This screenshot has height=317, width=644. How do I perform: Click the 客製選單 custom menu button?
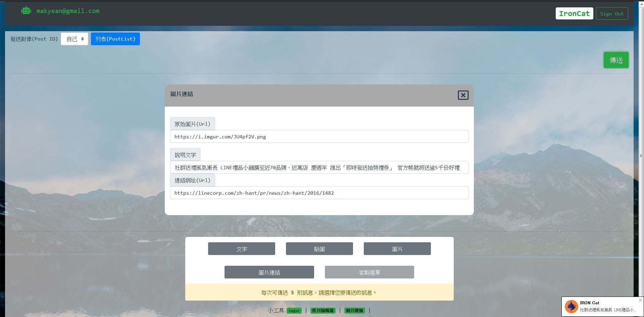[x=369, y=272]
